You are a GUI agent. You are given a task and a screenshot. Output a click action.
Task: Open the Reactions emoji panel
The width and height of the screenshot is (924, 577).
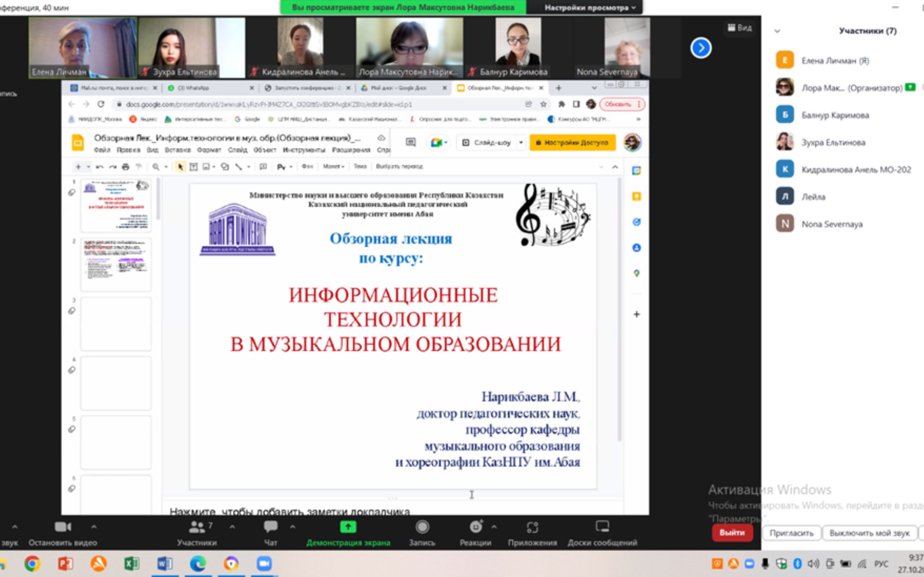click(x=475, y=528)
